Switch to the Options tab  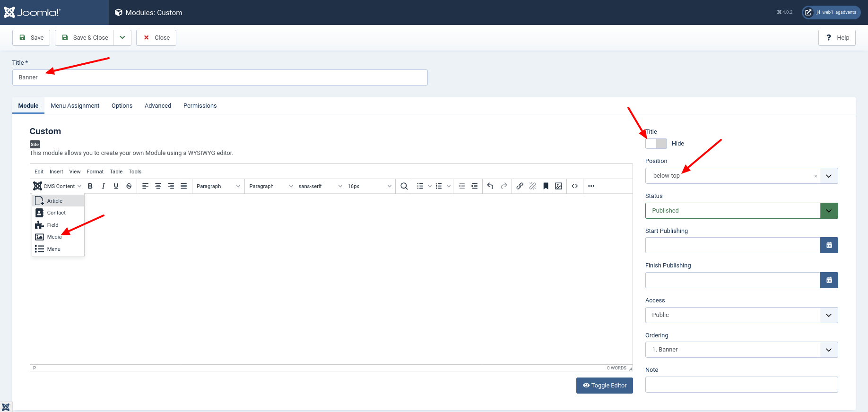122,106
